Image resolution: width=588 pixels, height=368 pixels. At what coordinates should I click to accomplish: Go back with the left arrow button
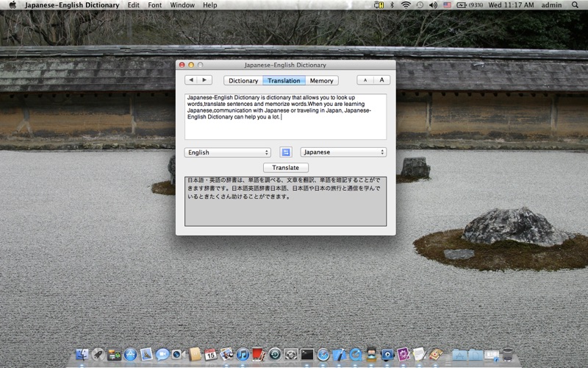192,80
